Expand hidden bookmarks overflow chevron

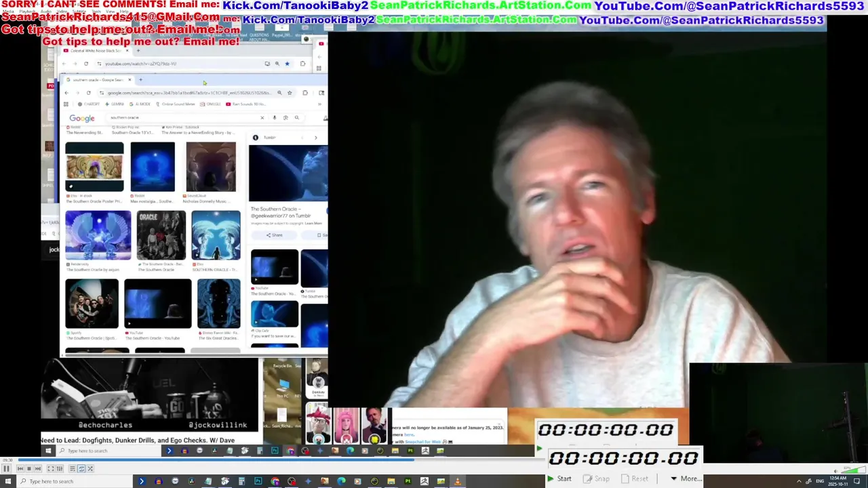click(319, 104)
